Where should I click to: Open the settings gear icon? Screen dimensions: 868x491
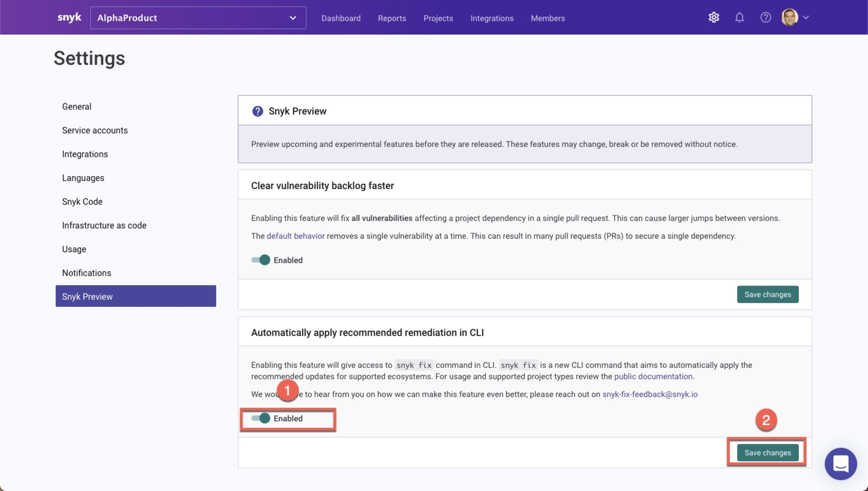click(714, 17)
